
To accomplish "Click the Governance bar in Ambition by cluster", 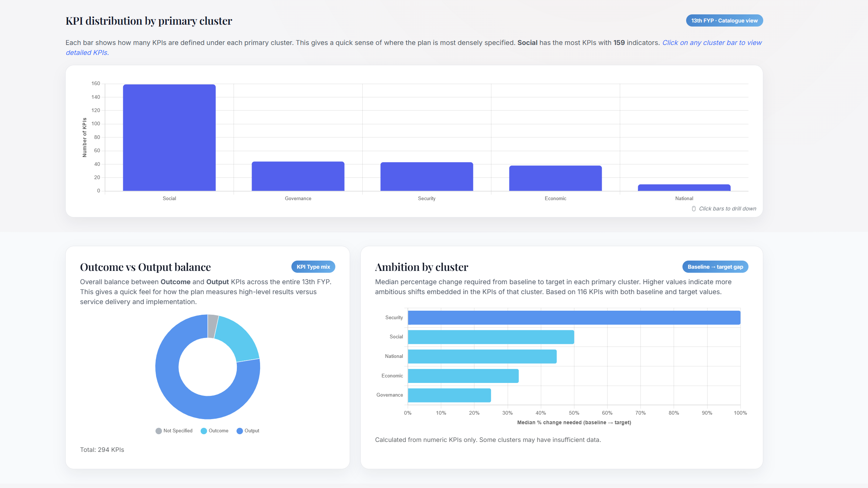I will coord(449,395).
